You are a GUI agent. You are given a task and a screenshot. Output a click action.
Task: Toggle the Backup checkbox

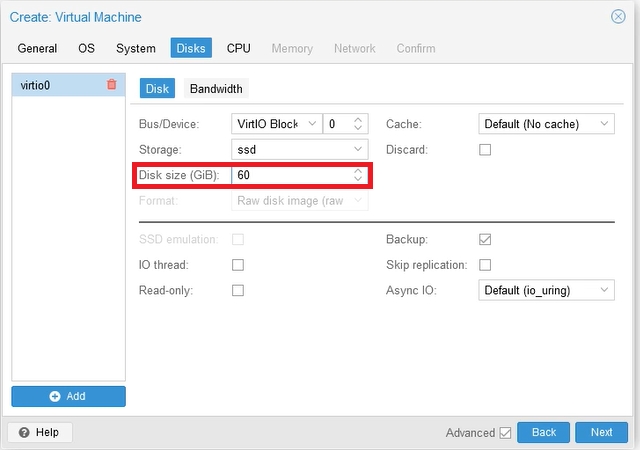(485, 240)
